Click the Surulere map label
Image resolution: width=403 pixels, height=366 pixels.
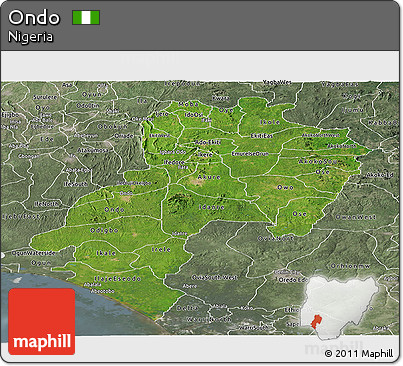[45, 97]
